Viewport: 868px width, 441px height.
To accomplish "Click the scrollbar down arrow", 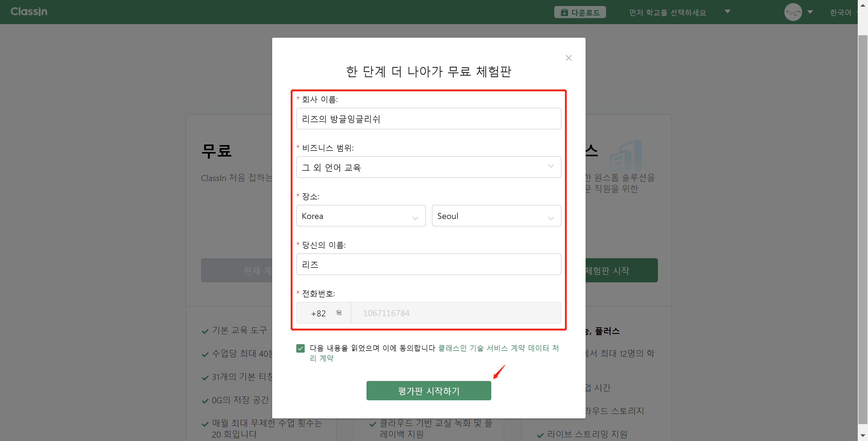I will point(863,436).
